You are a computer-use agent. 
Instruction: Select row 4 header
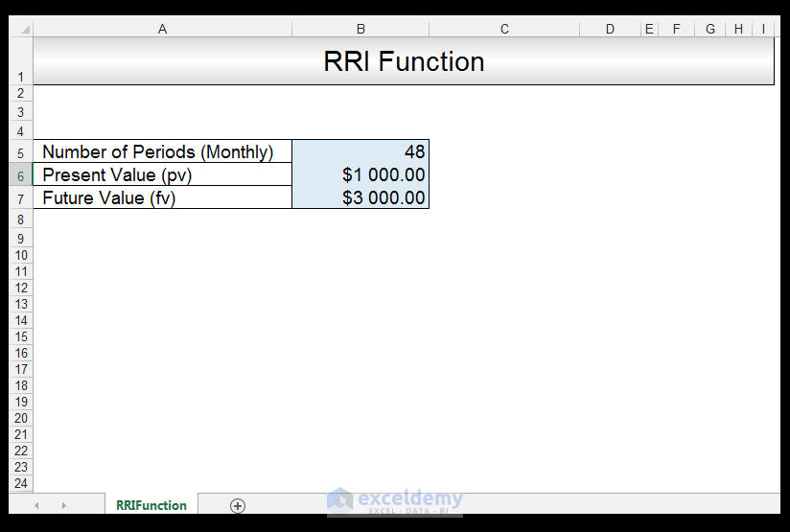coord(21,131)
